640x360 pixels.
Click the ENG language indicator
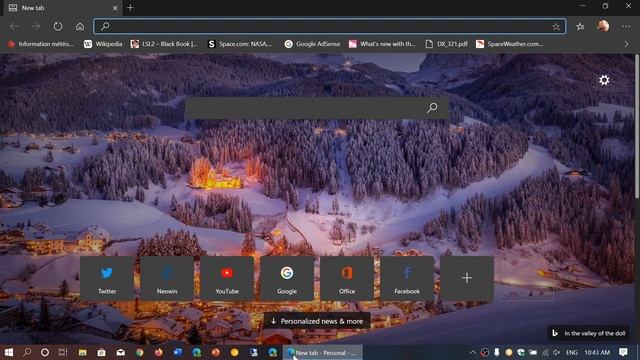point(572,352)
